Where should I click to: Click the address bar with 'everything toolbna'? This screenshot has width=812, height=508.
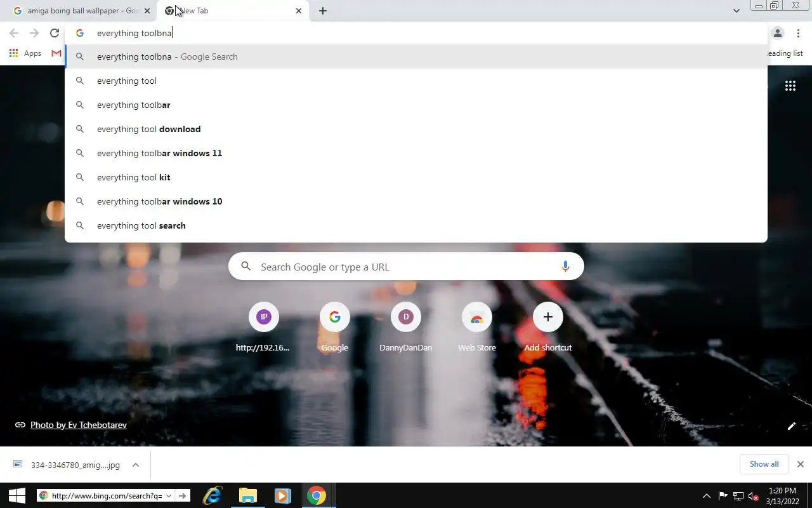pyautogui.click(x=416, y=33)
